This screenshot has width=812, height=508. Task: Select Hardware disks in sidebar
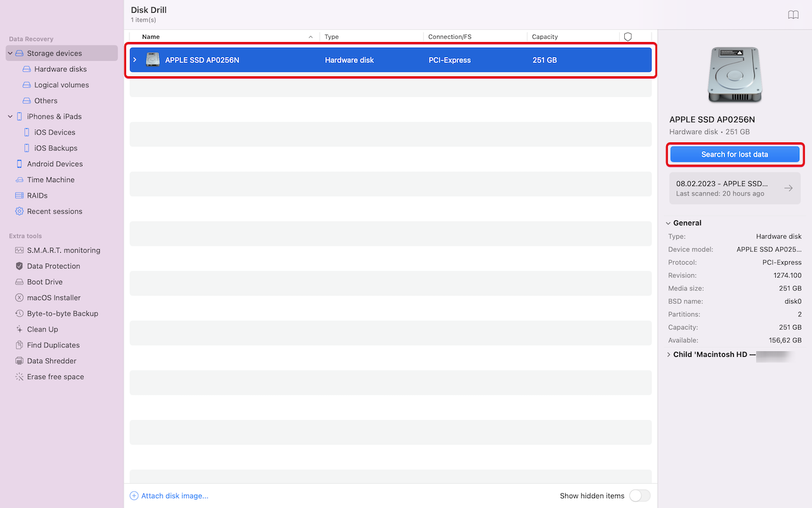pyautogui.click(x=62, y=69)
